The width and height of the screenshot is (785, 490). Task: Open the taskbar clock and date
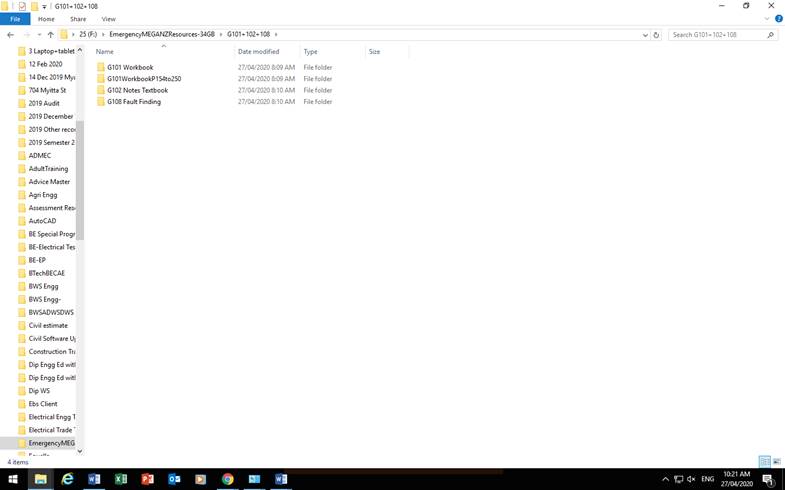pyautogui.click(x=736, y=479)
